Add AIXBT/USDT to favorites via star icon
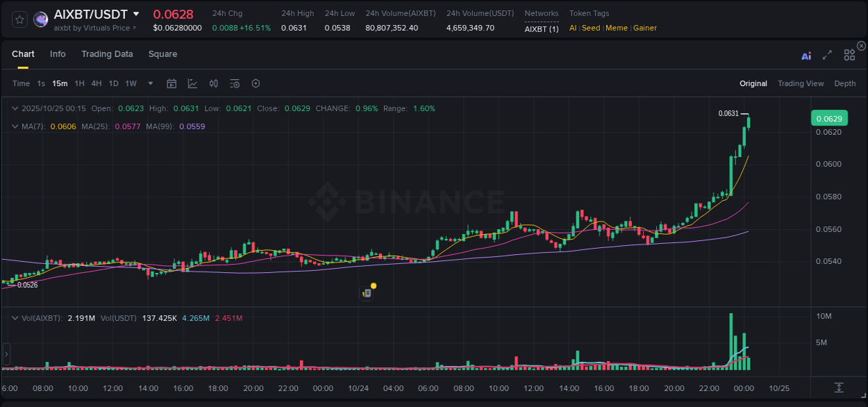This screenshot has height=407, width=868. (x=19, y=19)
